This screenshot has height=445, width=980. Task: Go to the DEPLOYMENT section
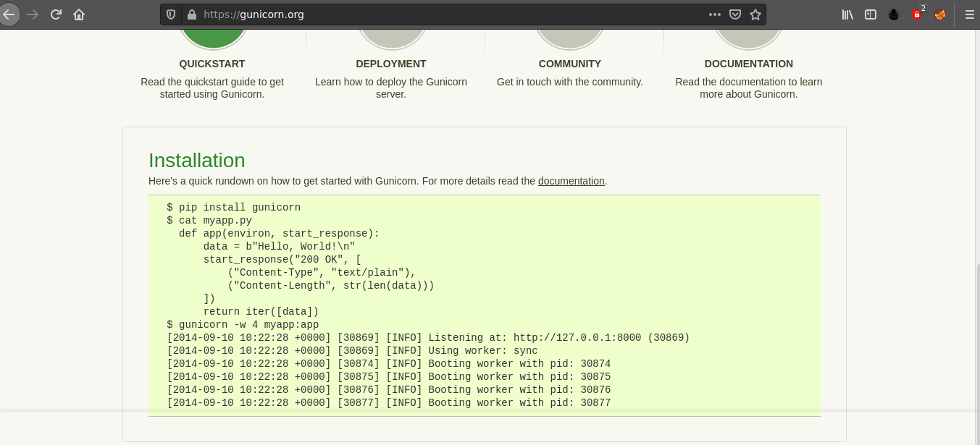[391, 64]
